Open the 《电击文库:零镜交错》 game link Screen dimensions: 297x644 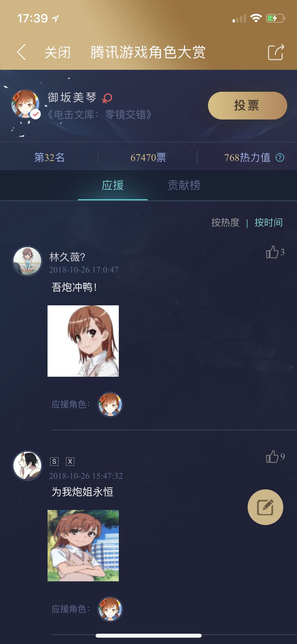point(100,115)
